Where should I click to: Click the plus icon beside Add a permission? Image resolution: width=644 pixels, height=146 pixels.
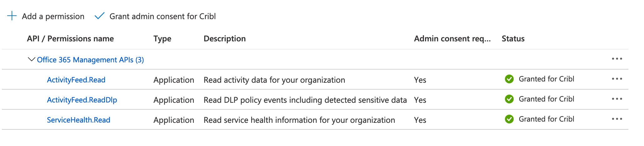12,16
